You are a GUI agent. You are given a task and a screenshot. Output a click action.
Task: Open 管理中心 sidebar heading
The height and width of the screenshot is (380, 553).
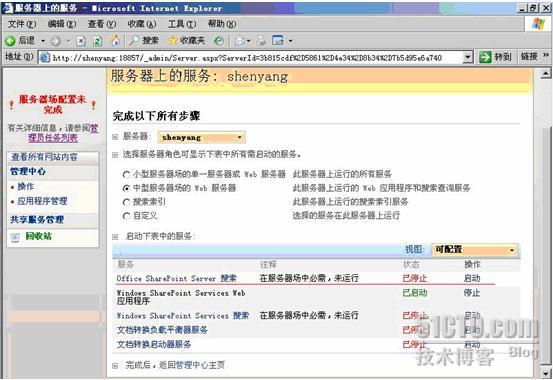pyautogui.click(x=28, y=171)
